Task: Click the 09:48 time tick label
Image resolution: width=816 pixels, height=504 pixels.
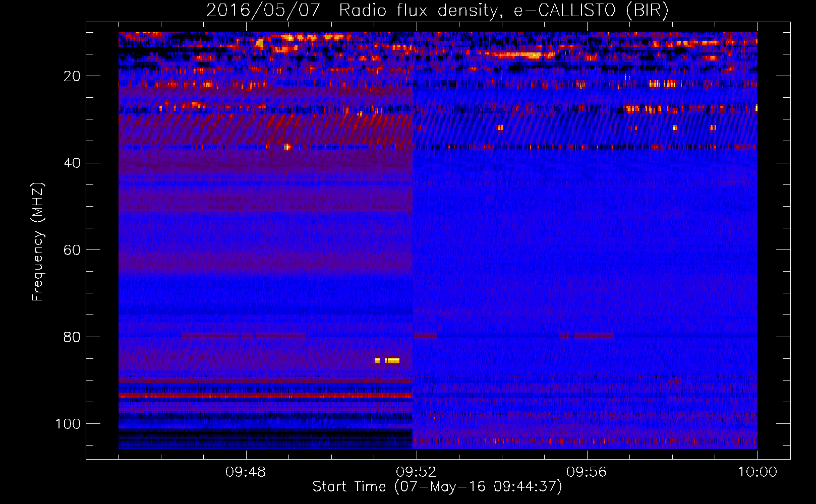Action: pos(246,472)
